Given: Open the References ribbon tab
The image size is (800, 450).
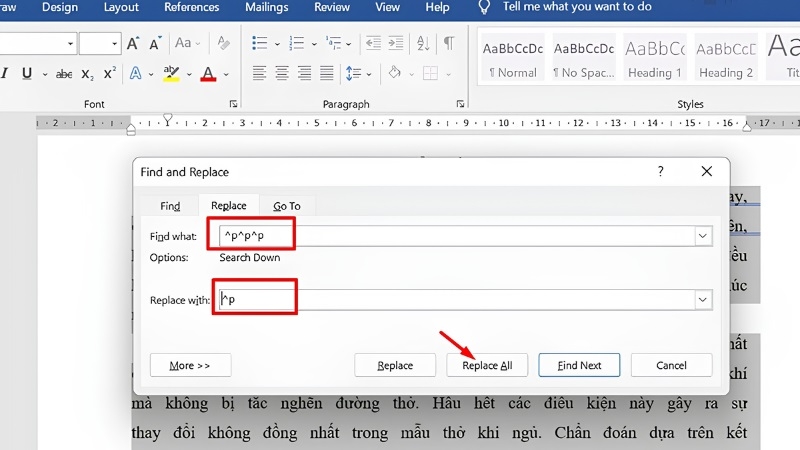Looking at the screenshot, I should tap(191, 7).
